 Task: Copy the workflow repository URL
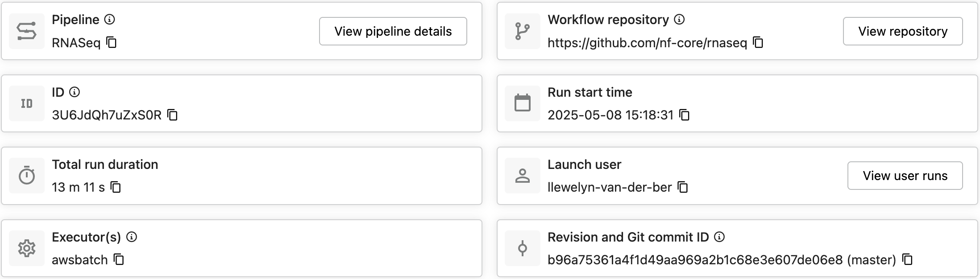[x=758, y=43]
